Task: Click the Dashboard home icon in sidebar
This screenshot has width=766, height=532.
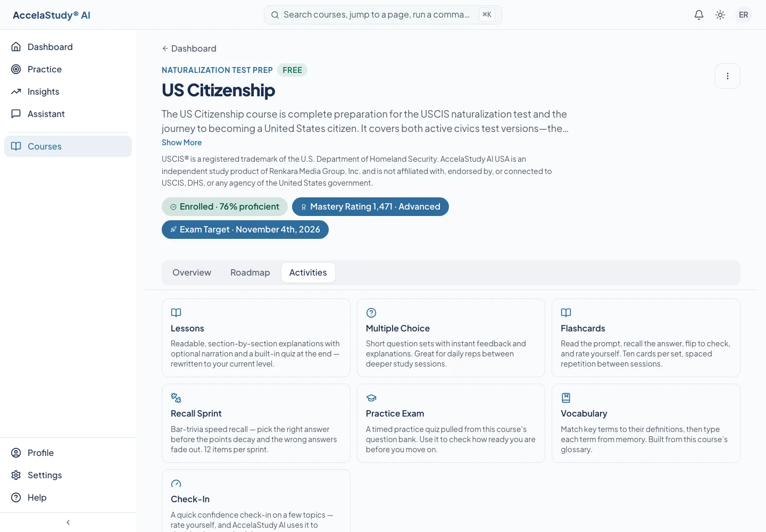Action: (16, 47)
